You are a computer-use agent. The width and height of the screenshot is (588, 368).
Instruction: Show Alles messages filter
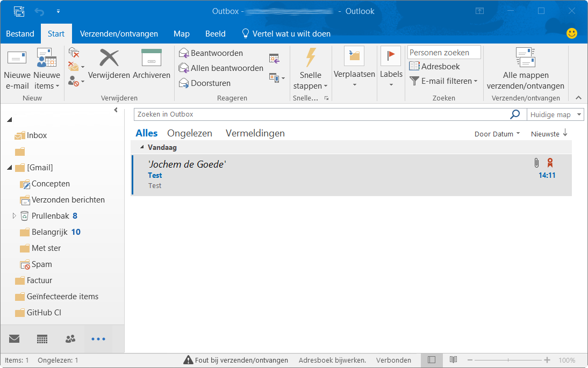click(x=147, y=133)
